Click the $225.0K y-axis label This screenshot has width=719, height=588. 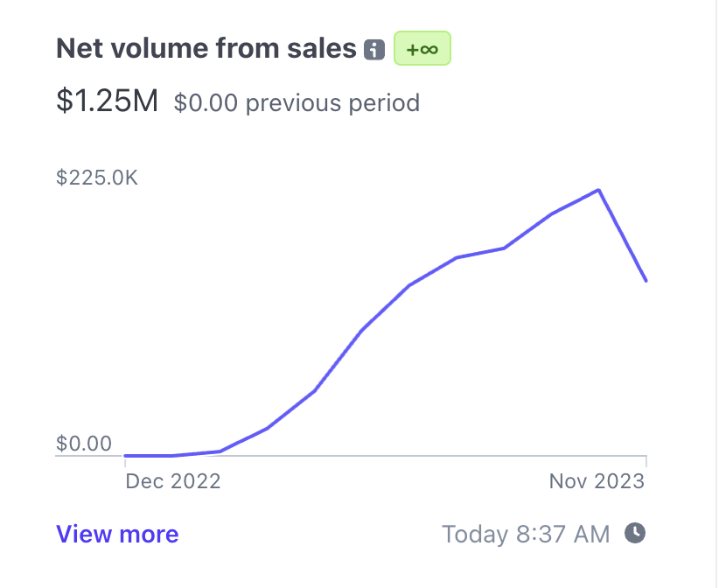tap(97, 178)
